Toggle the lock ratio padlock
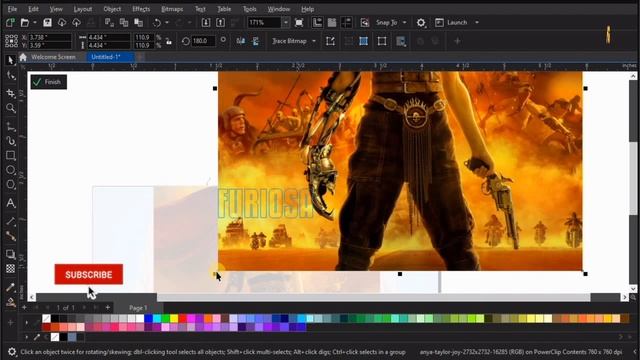 click(169, 41)
